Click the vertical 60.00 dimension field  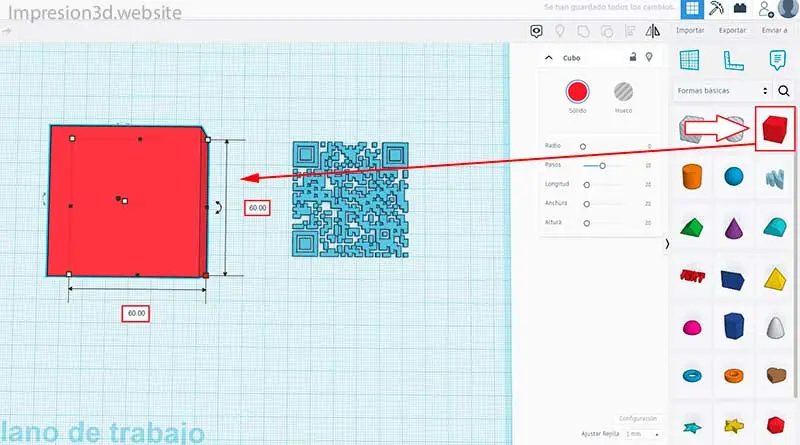pos(257,208)
